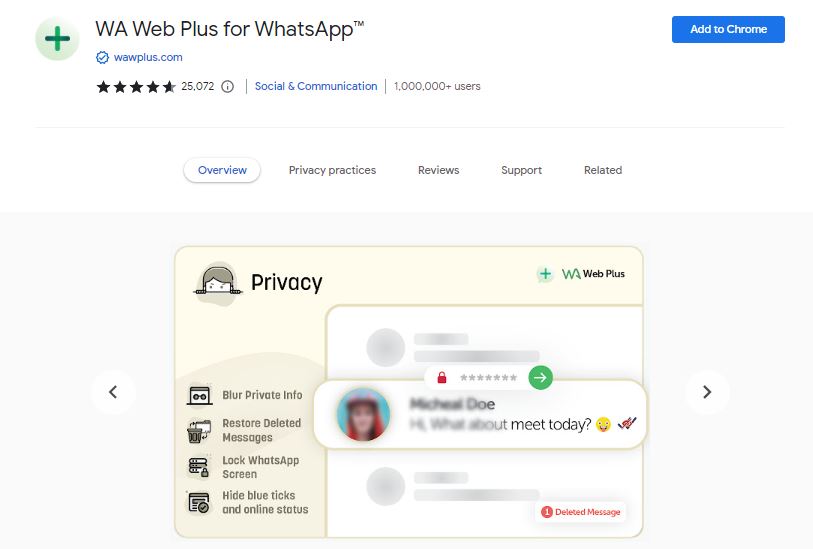Click the Add to Chrome button
Image resolution: width=813 pixels, height=549 pixels.
pyautogui.click(x=728, y=30)
